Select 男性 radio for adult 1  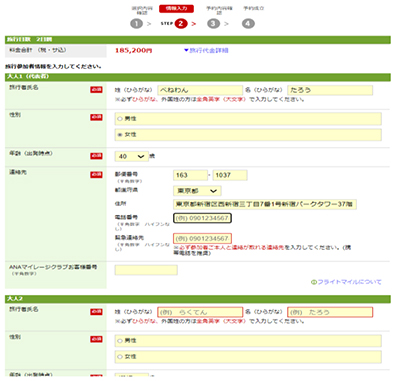click(x=120, y=119)
